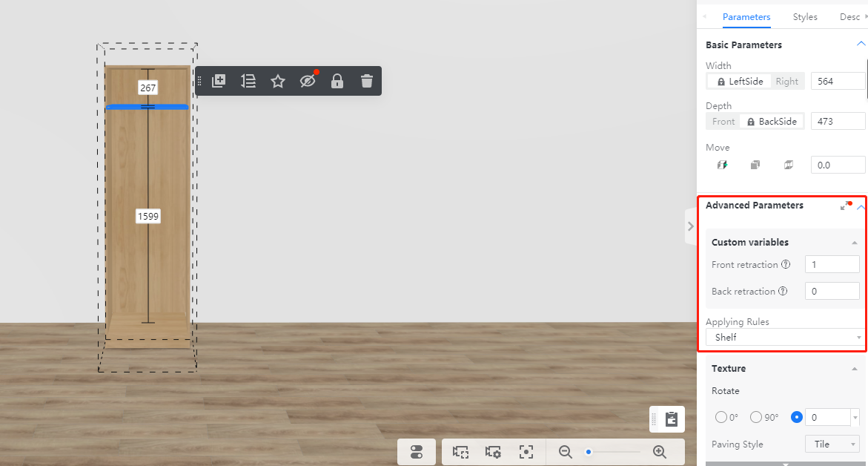Switch to the Parameters tab
This screenshot has height=466, width=868.
click(746, 16)
